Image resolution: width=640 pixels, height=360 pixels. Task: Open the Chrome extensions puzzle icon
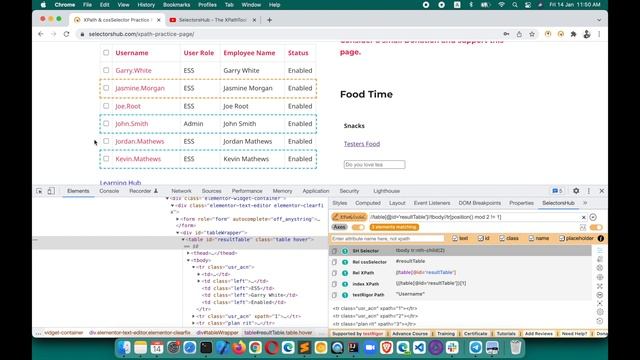tap(573, 34)
